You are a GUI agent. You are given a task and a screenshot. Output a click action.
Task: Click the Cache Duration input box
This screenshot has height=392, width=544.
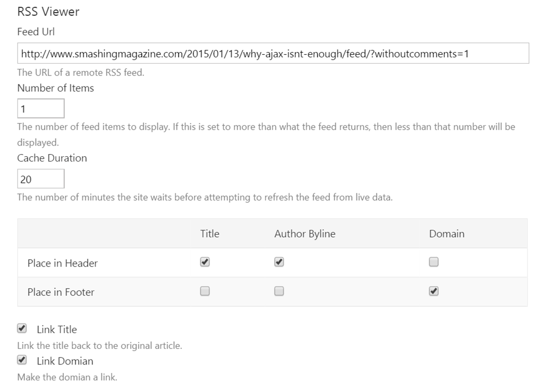pos(41,179)
